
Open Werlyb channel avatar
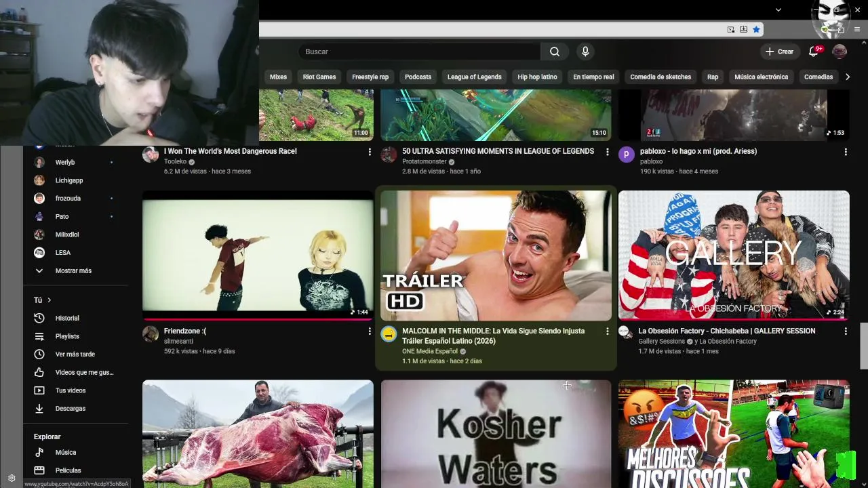click(x=39, y=162)
